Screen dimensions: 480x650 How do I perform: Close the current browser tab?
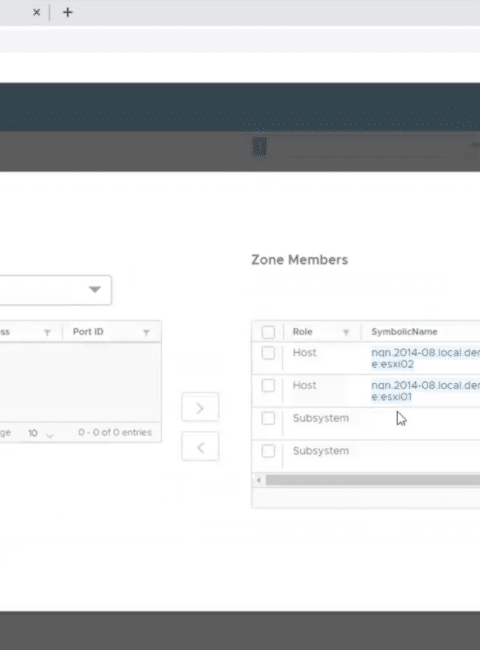[x=36, y=12]
